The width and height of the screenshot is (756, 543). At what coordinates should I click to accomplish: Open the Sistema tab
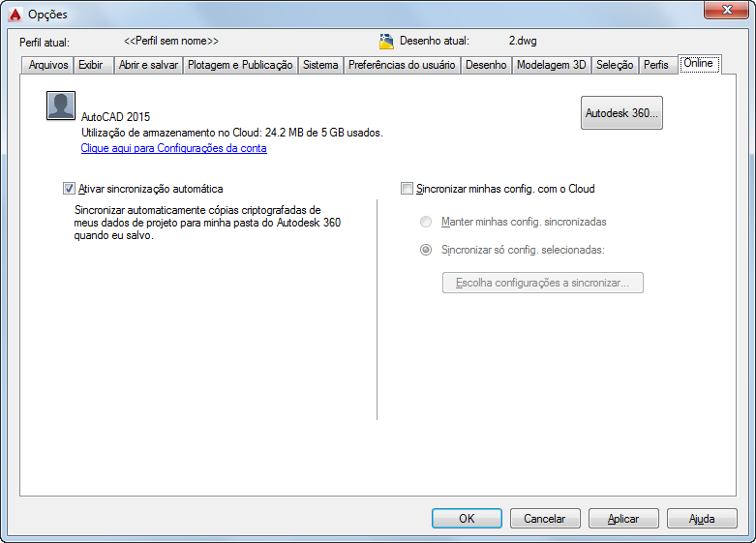click(320, 65)
